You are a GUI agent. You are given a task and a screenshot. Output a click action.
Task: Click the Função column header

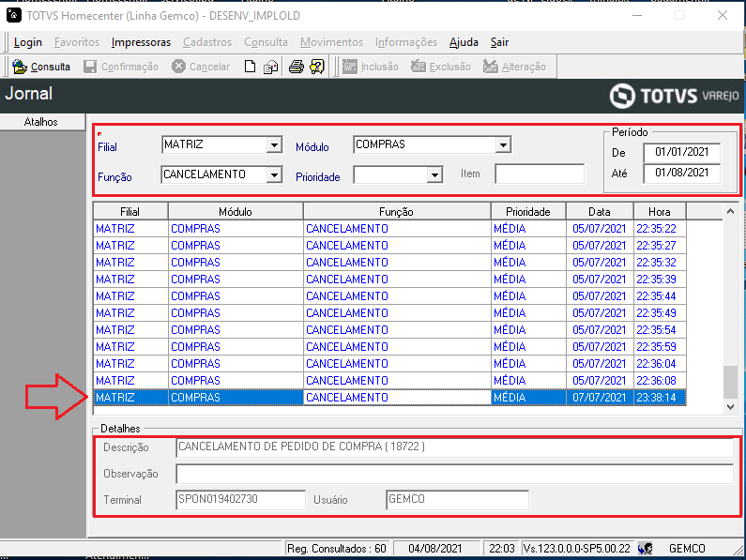click(397, 212)
